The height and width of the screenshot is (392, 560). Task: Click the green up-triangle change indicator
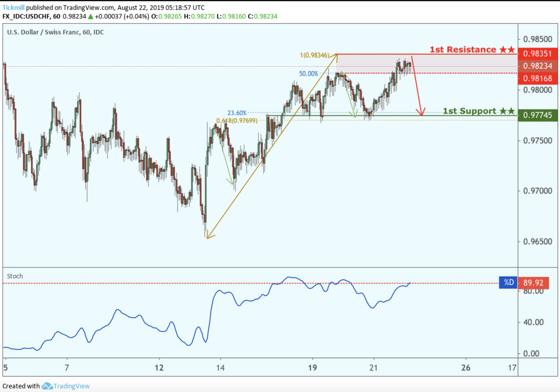click(91, 17)
